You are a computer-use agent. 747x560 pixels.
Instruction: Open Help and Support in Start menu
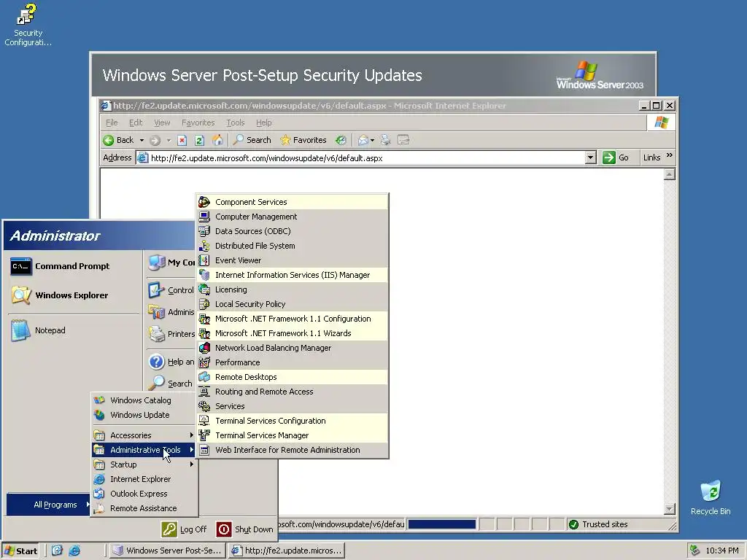[171, 362]
